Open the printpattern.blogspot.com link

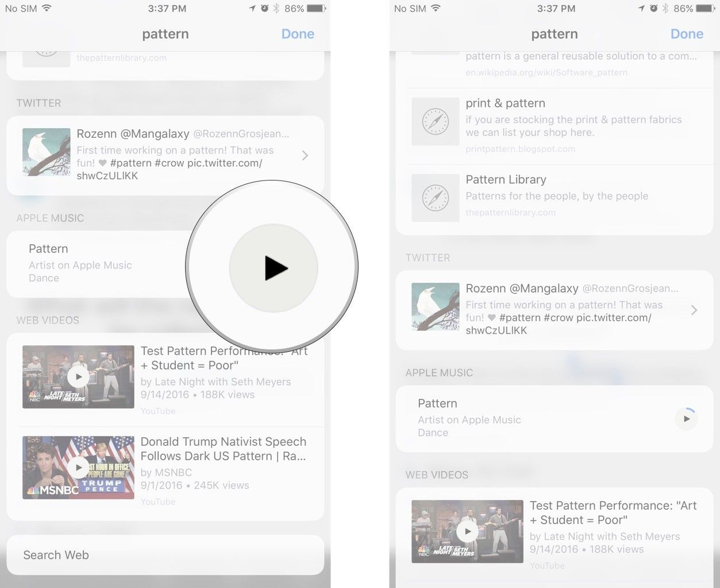pyautogui.click(x=520, y=149)
